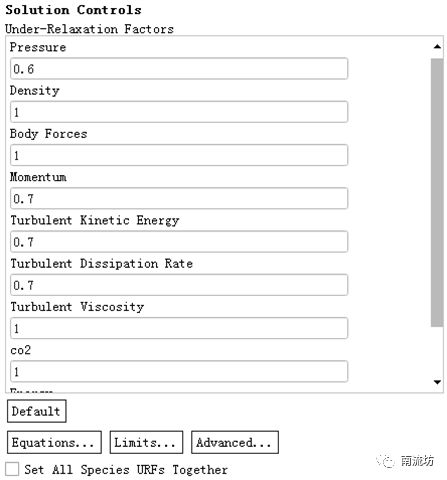Image resolution: width=447 pixels, height=480 pixels.
Task: Click the vertical scrollbar thumb
Action: [437, 193]
